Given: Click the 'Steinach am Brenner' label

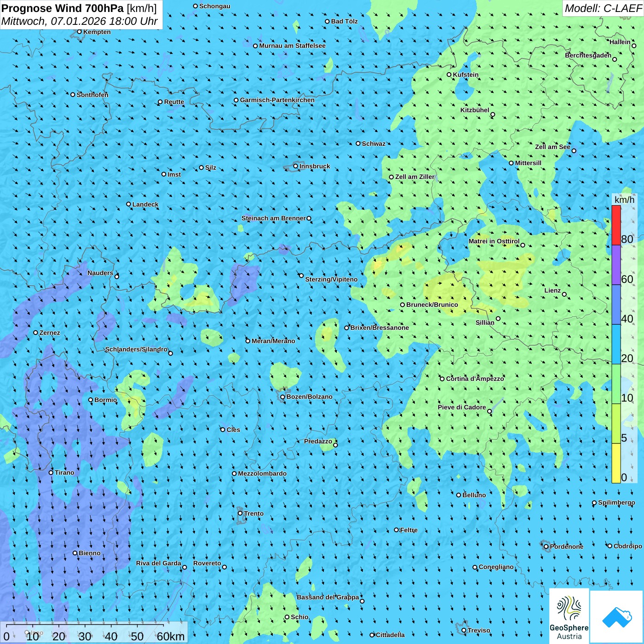Looking at the screenshot, I should tap(274, 218).
